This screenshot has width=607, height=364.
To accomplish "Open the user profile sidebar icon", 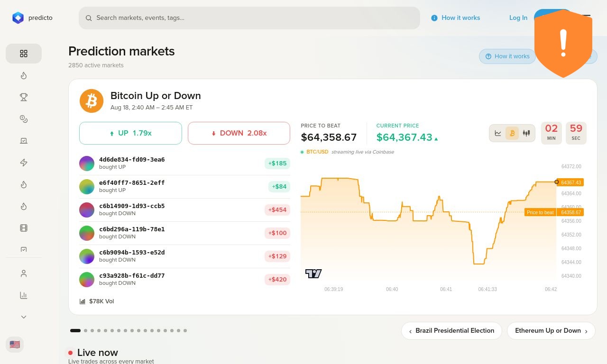I will point(24,273).
